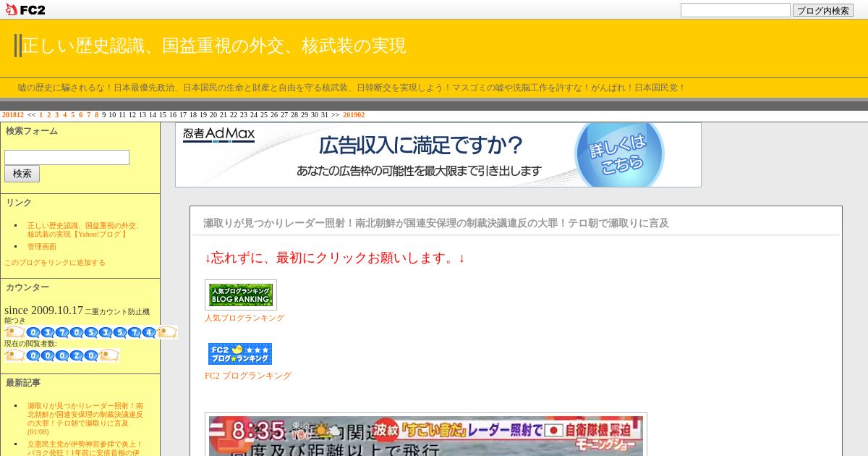Click the blog description 嘘の歴史に騙されるな text

click(x=352, y=88)
